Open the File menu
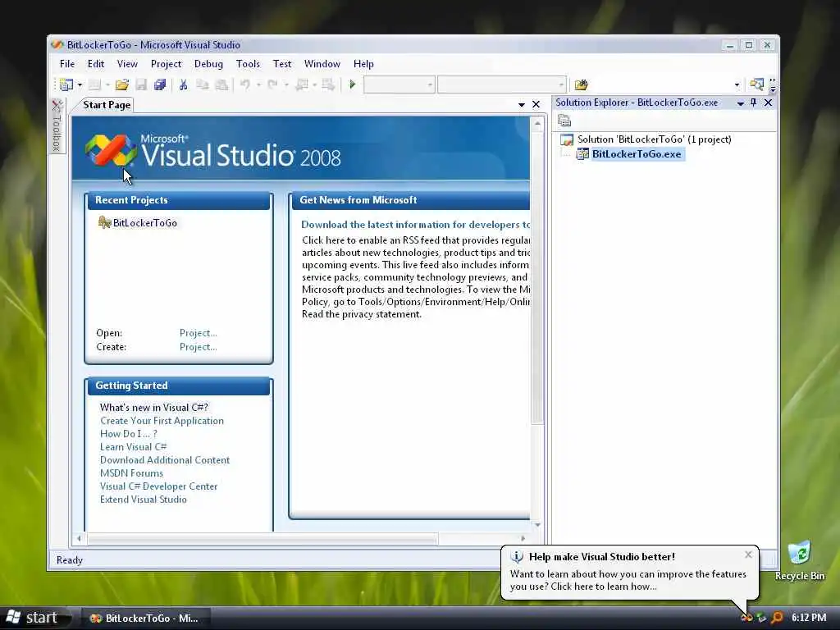 (x=67, y=64)
